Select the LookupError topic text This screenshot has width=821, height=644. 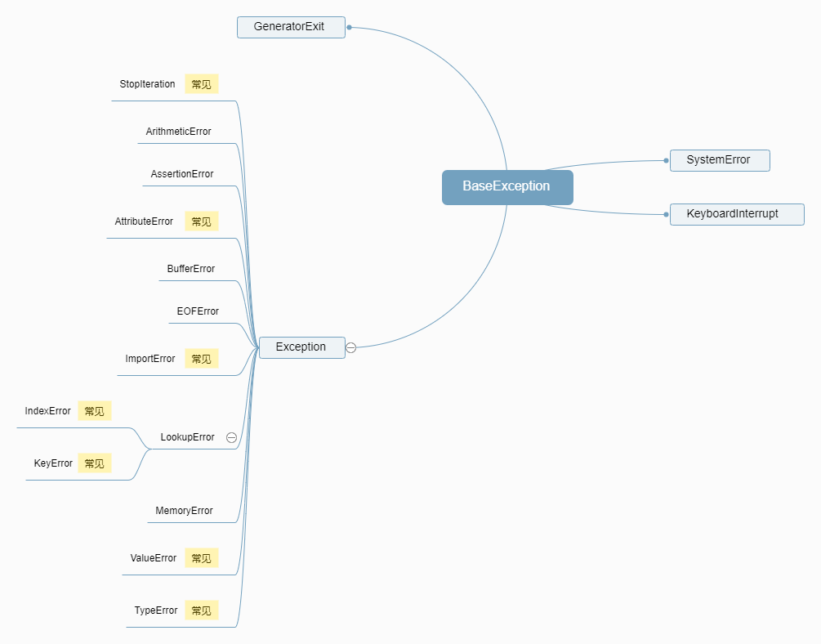coord(187,437)
